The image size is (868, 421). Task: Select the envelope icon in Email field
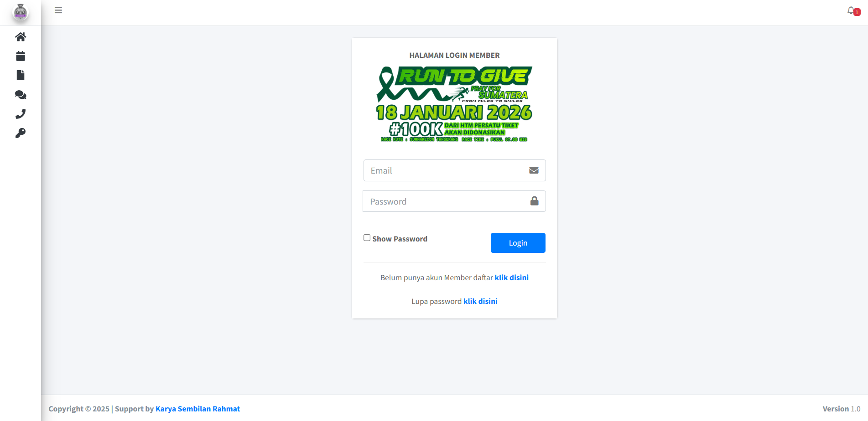[534, 170]
